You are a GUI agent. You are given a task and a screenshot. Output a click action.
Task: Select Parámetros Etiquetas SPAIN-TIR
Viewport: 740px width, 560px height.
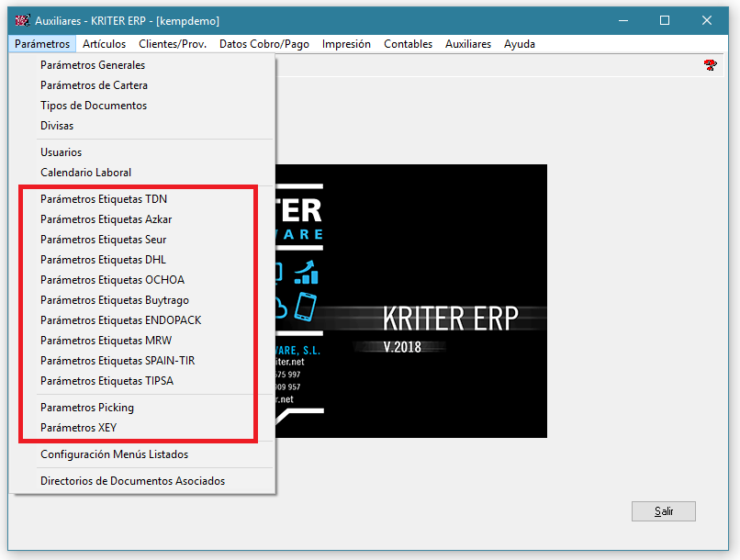(x=142, y=361)
